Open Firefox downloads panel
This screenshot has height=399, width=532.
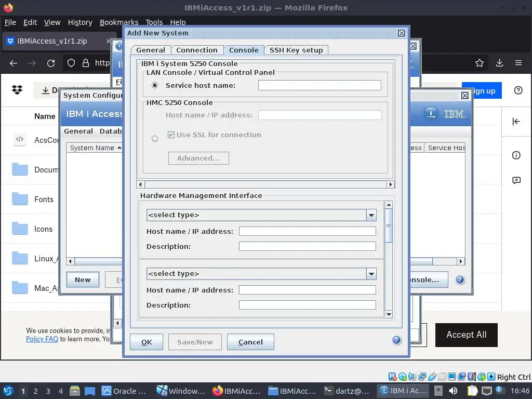pos(499,63)
